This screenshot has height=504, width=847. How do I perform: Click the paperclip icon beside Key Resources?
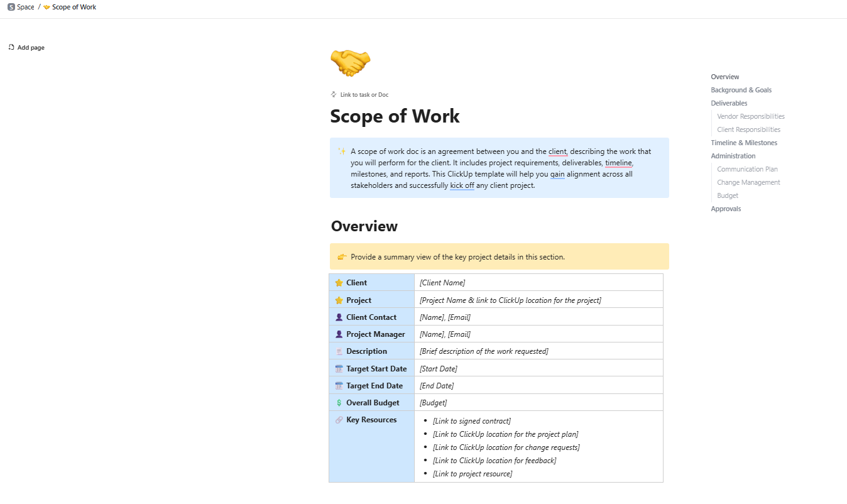click(339, 419)
